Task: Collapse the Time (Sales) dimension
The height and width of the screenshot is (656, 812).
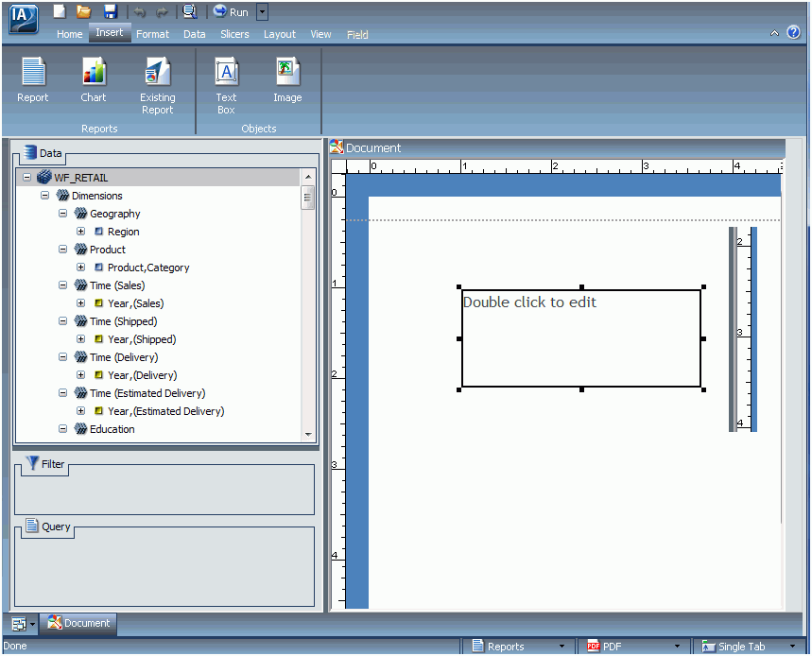Action: point(62,285)
